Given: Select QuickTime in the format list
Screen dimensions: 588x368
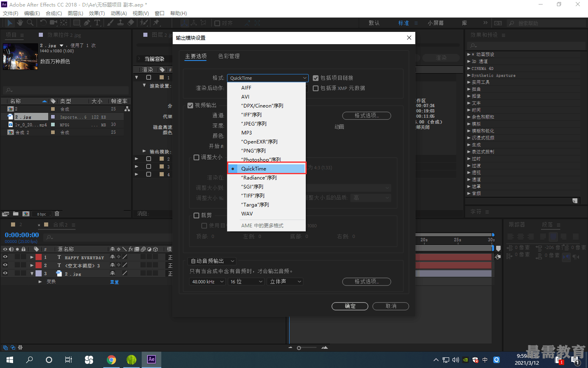Looking at the screenshot, I should (266, 168).
